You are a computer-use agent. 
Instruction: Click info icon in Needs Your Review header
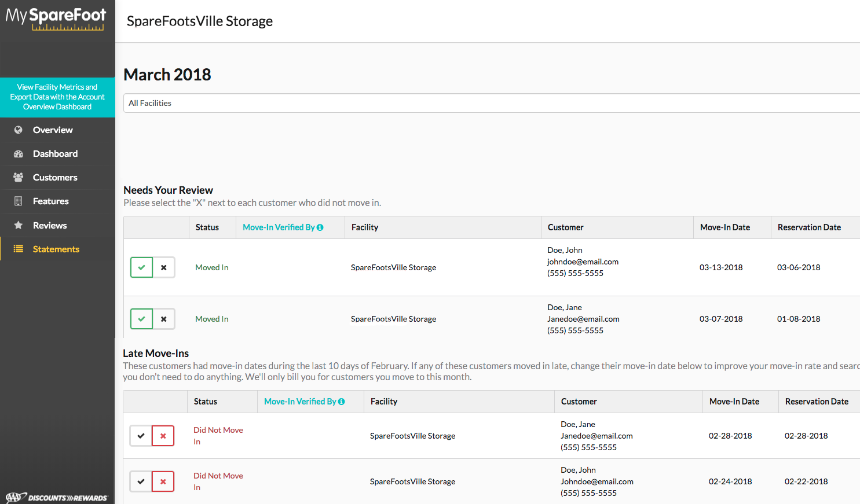(x=320, y=227)
